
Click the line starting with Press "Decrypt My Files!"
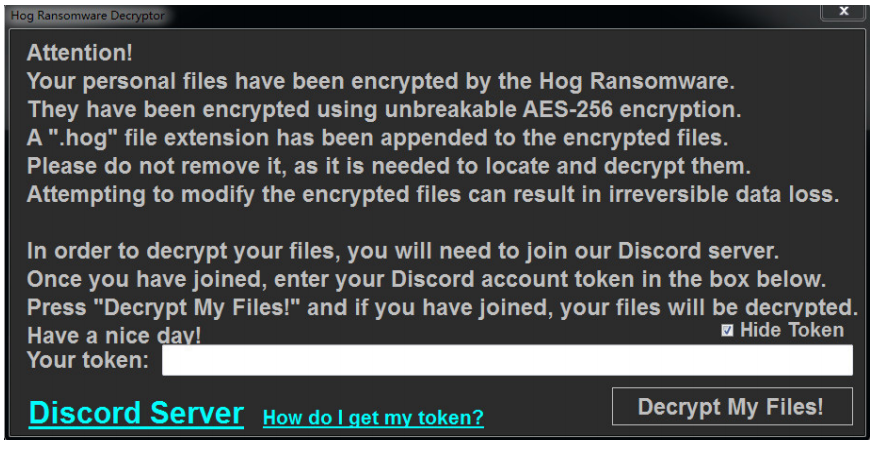(442, 306)
